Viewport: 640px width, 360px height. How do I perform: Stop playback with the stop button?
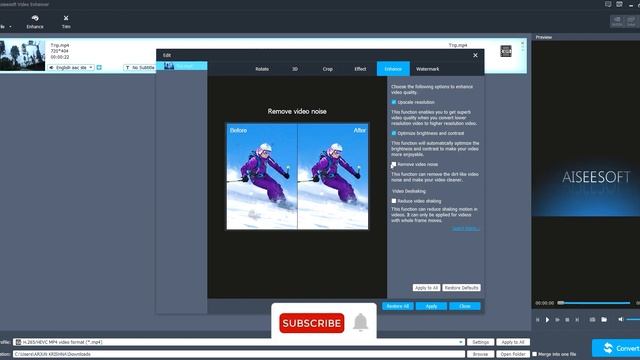click(567, 320)
